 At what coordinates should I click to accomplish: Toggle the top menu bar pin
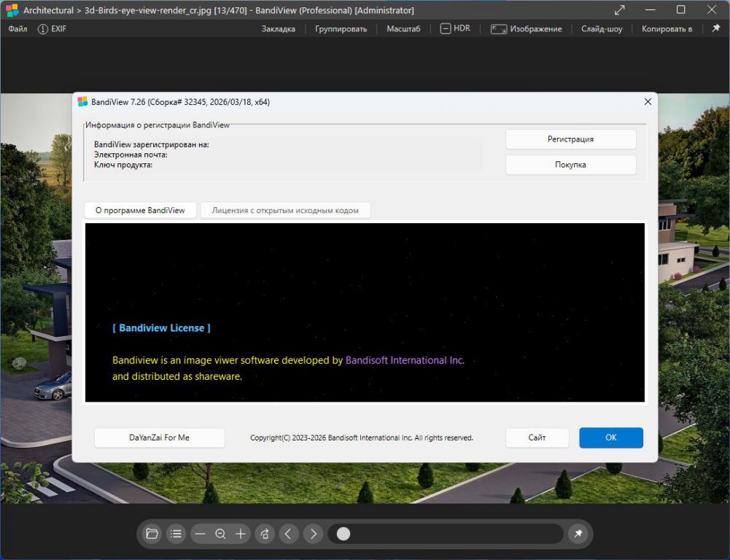point(715,28)
